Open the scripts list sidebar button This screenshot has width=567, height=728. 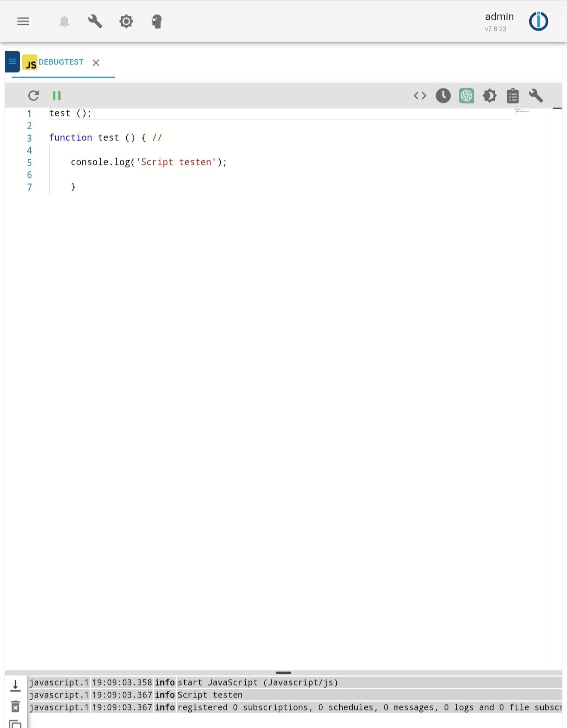click(x=12, y=61)
